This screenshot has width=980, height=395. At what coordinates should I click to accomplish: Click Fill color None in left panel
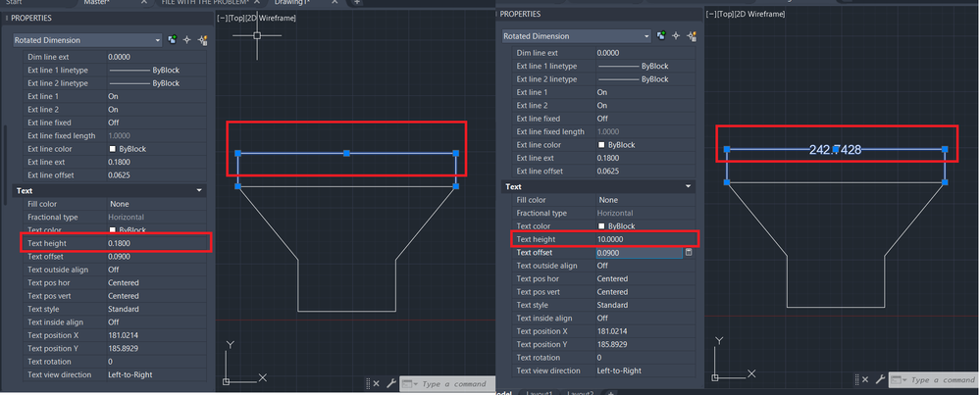(120, 204)
